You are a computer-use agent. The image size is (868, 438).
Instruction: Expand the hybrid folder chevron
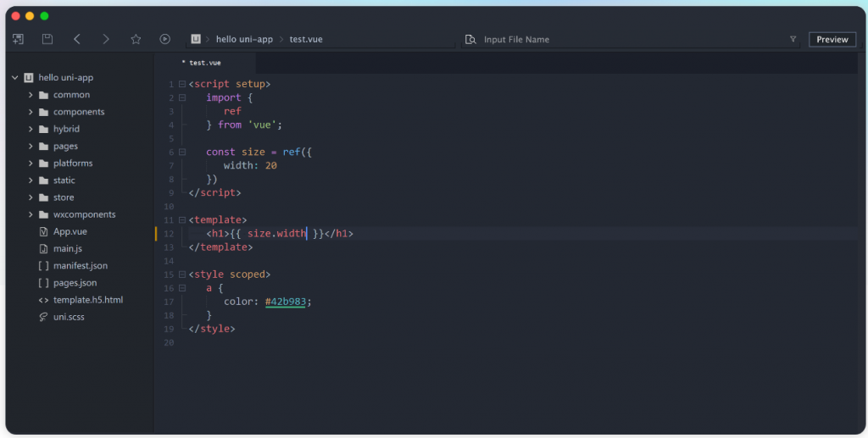(31, 130)
